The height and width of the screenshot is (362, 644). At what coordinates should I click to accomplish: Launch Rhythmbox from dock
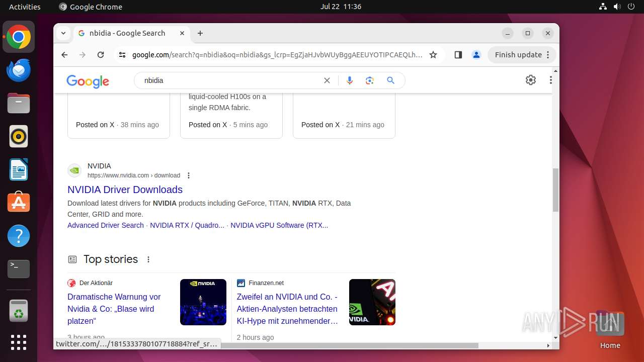point(19,136)
